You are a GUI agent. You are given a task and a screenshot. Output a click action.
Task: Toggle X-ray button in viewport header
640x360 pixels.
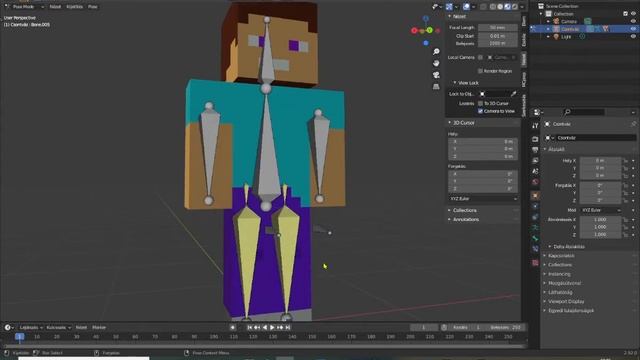pyautogui.click(x=483, y=7)
